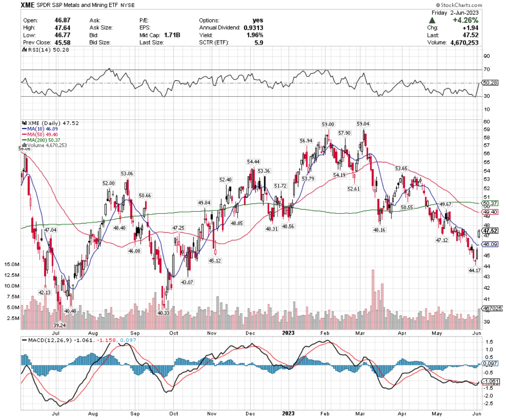Click the 52.61 price label

354,189
